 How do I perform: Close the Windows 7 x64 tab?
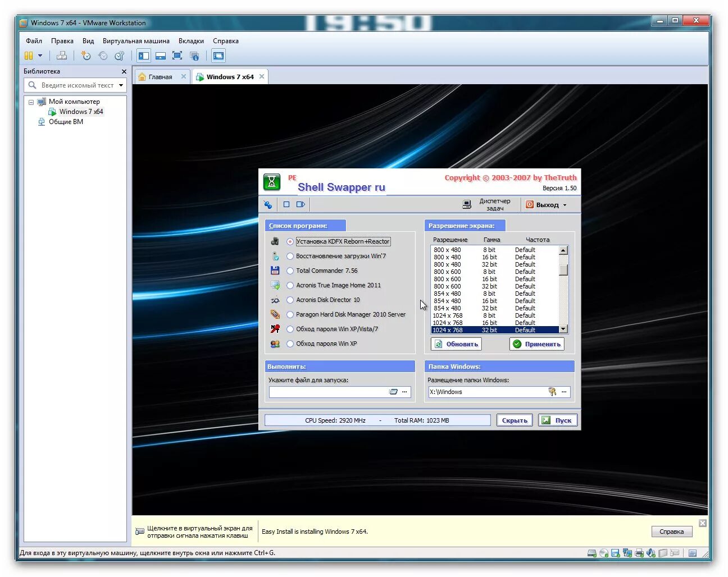click(x=262, y=76)
